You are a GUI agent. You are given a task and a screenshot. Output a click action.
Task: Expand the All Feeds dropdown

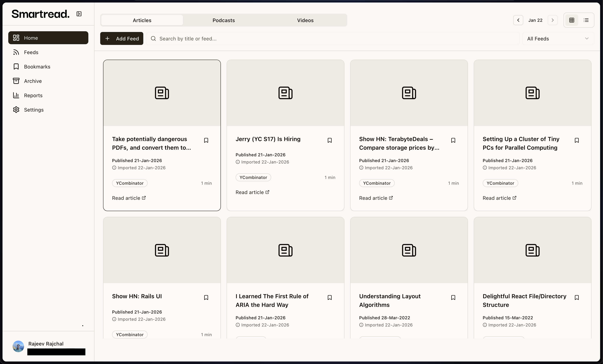tap(558, 39)
